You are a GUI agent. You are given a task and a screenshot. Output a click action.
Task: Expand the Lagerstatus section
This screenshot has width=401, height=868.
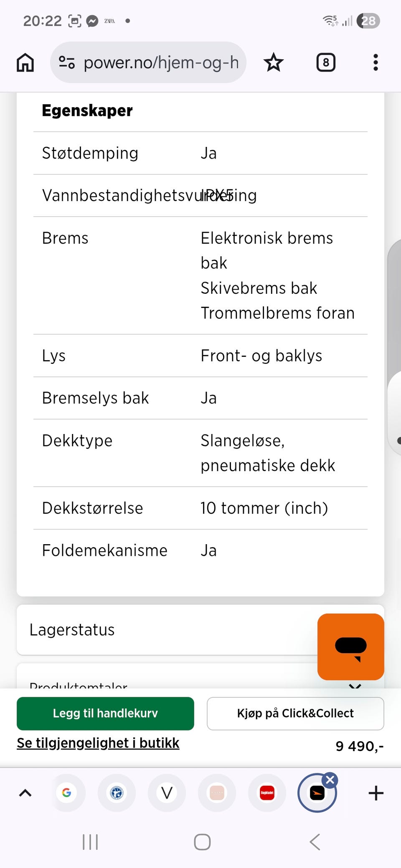point(167,630)
